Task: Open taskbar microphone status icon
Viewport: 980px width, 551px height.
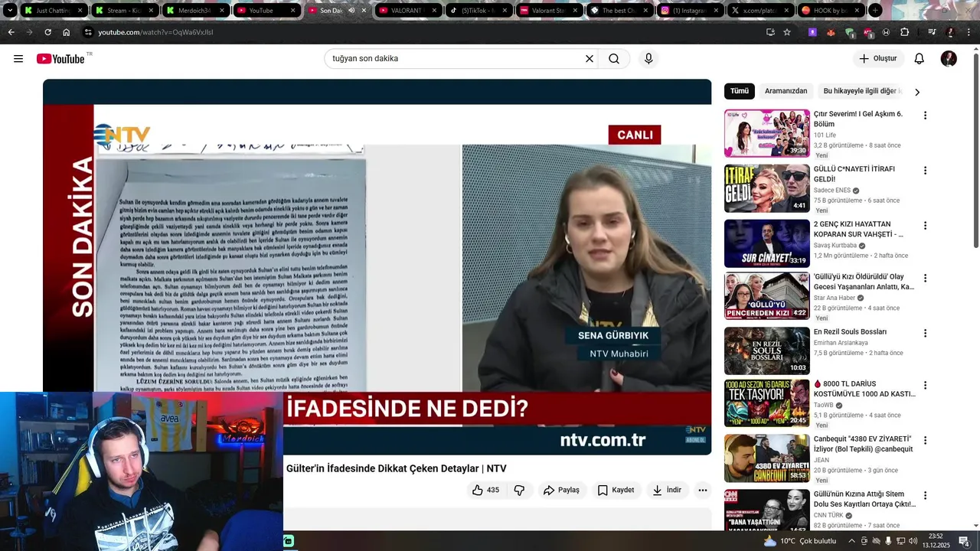Action: (888, 541)
